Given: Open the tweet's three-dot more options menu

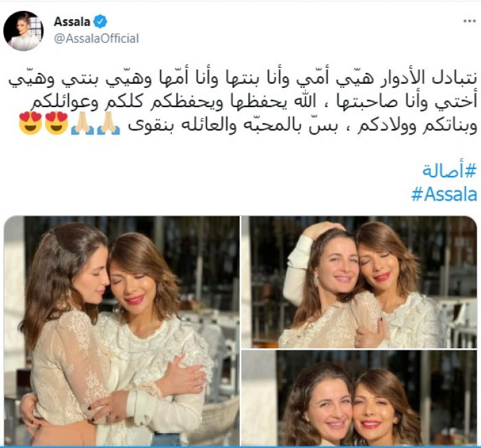Looking at the screenshot, I should click(469, 21).
